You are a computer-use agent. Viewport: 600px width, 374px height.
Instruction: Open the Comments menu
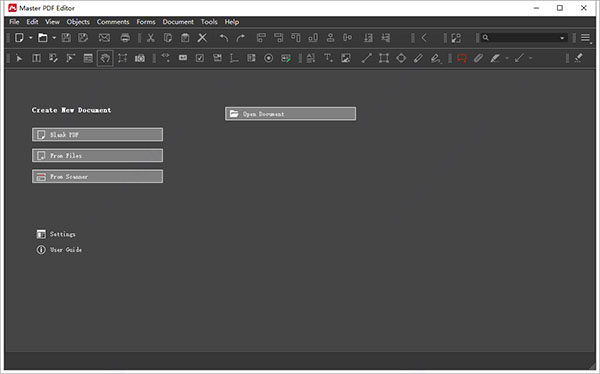point(113,22)
